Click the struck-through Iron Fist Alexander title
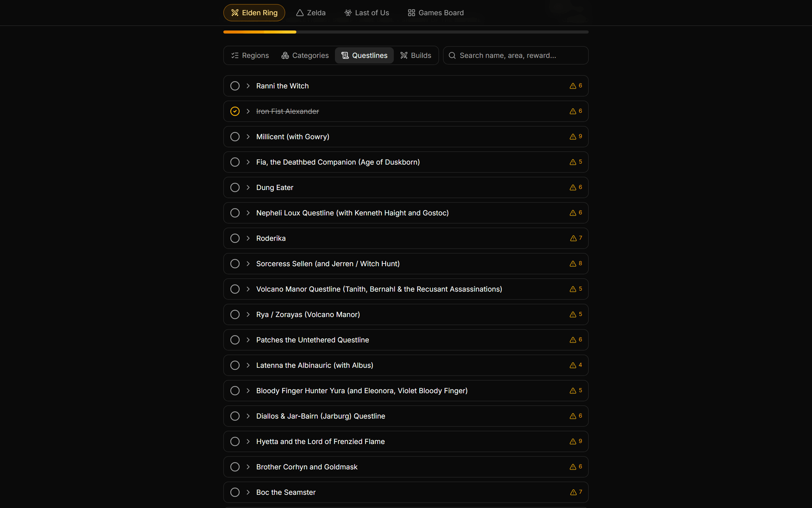 click(x=288, y=111)
